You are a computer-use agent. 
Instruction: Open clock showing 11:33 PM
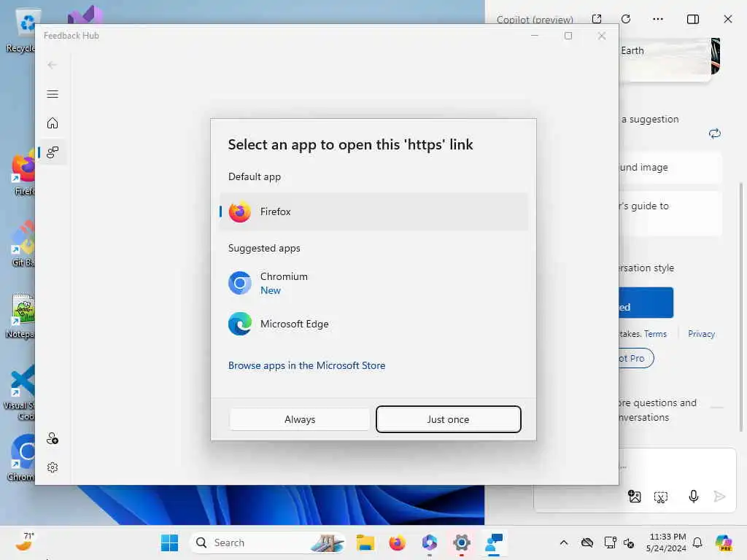pyautogui.click(x=667, y=542)
